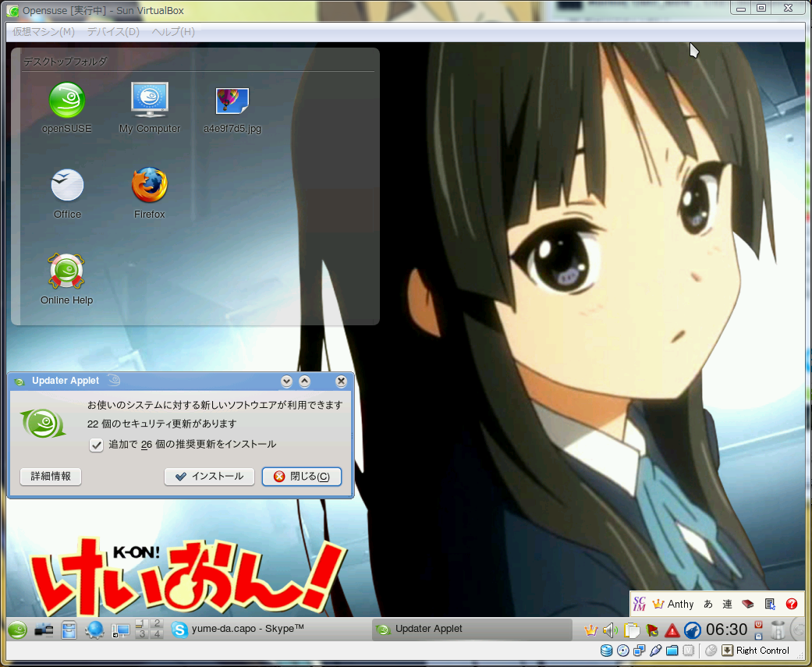812x667 pixels.
Task: Click the 閉じる(C) close button
Action: [302, 477]
